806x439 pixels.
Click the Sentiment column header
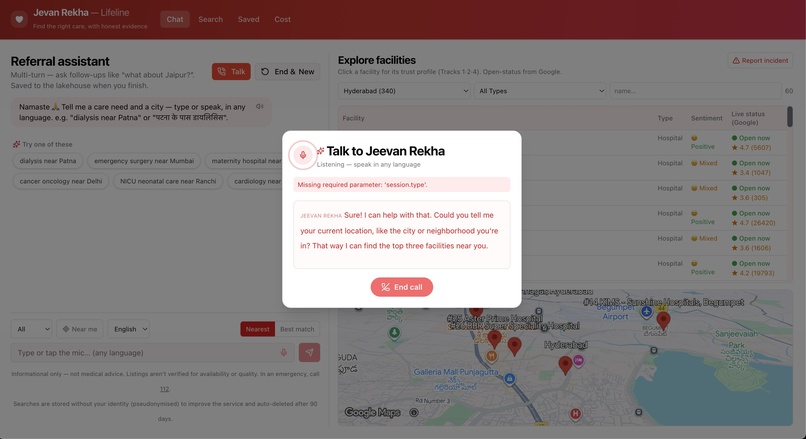(706, 118)
